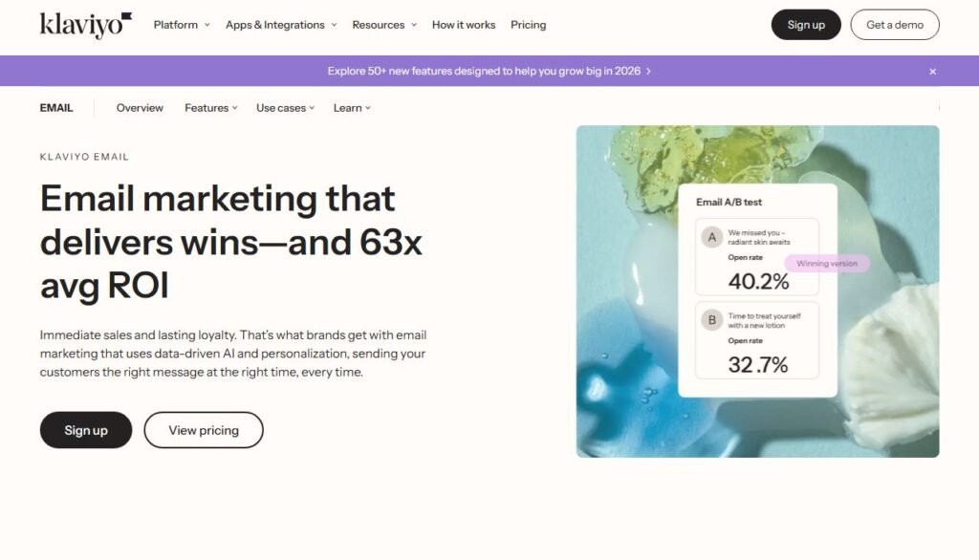
Task: Switch to the Overview tab
Action: tap(140, 107)
